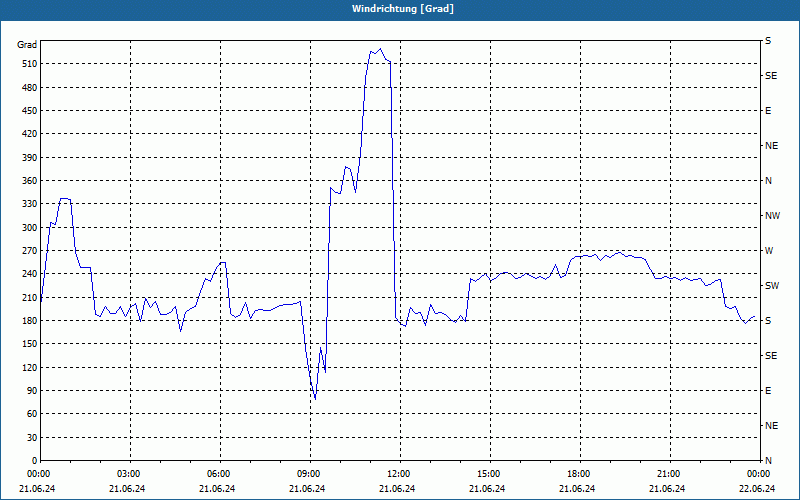Pick the 180 y-axis value
Screen dimensions: 800x500
click(x=29, y=320)
